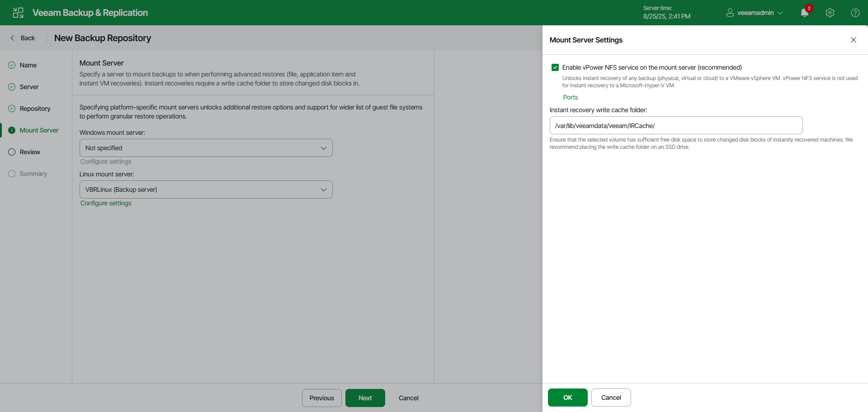Click the Mount Server Settings panel title
The height and width of the screenshot is (412, 868).
(x=586, y=40)
